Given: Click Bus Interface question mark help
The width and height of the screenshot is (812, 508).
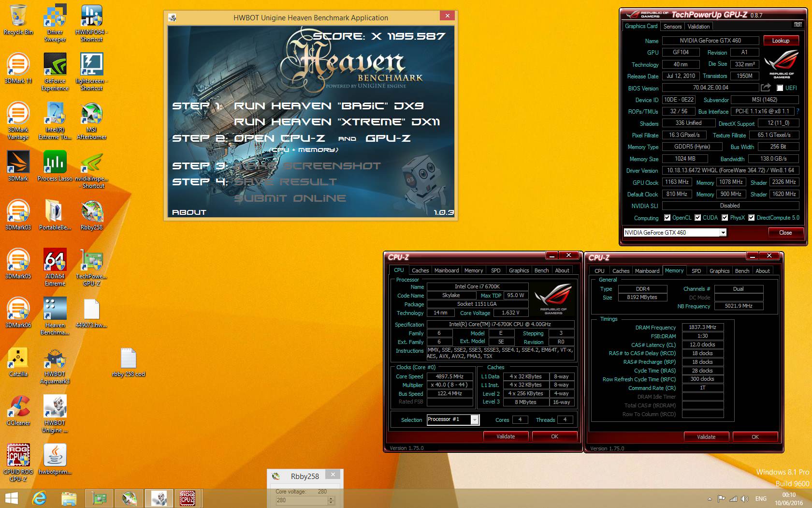Looking at the screenshot, I should coord(798,111).
